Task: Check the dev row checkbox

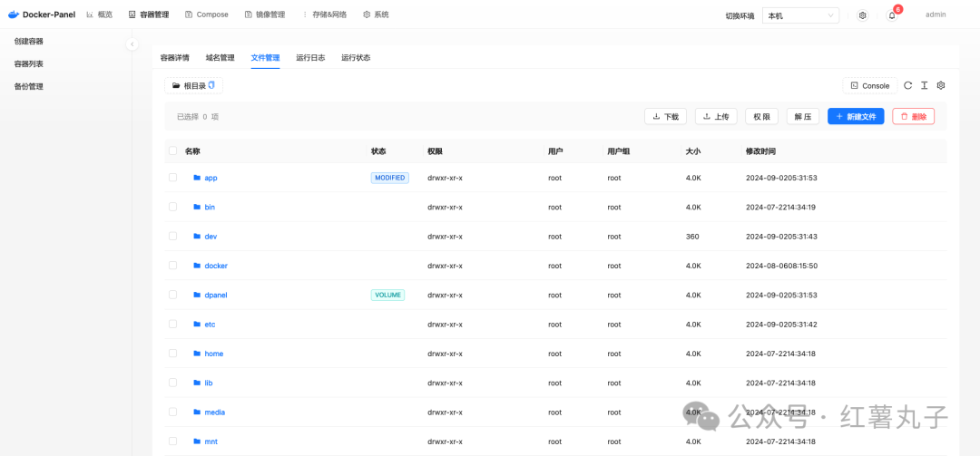Action: pyautogui.click(x=173, y=236)
